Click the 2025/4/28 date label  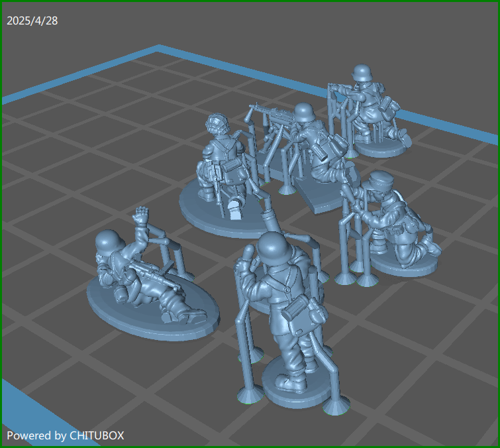(x=32, y=21)
